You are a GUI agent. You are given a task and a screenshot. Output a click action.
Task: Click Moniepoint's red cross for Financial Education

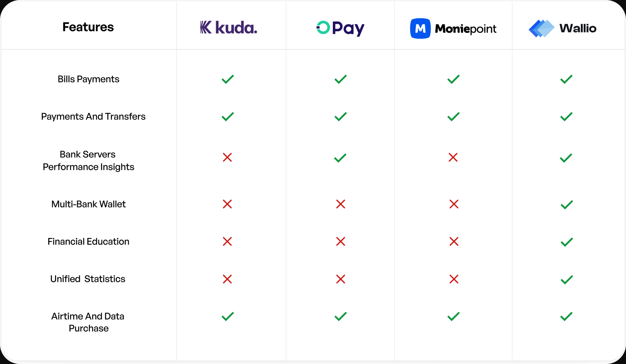click(454, 241)
